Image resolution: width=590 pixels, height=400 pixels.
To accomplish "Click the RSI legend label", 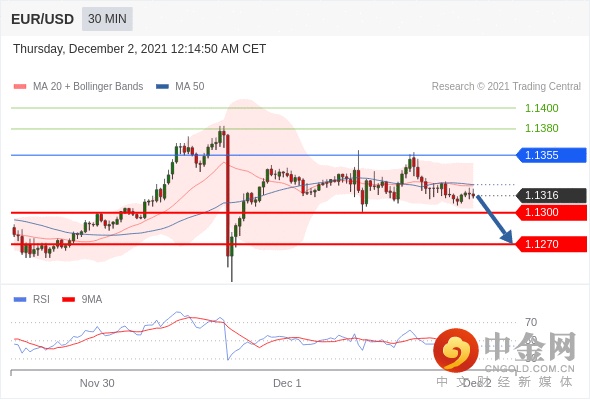I will click(x=41, y=300).
